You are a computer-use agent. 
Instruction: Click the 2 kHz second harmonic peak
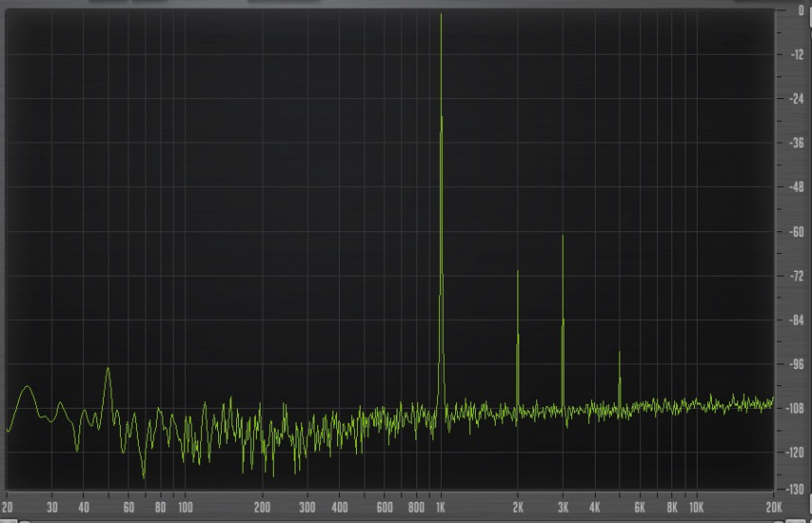[x=517, y=272]
